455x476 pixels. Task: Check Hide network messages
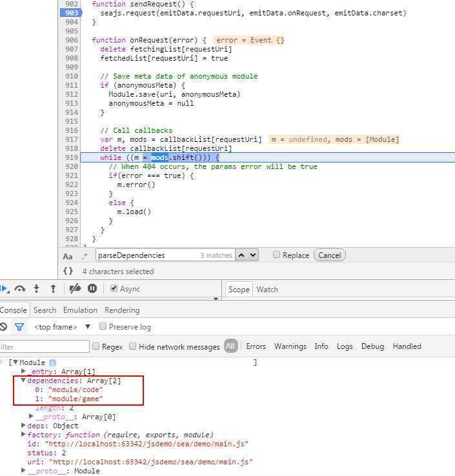(132, 346)
